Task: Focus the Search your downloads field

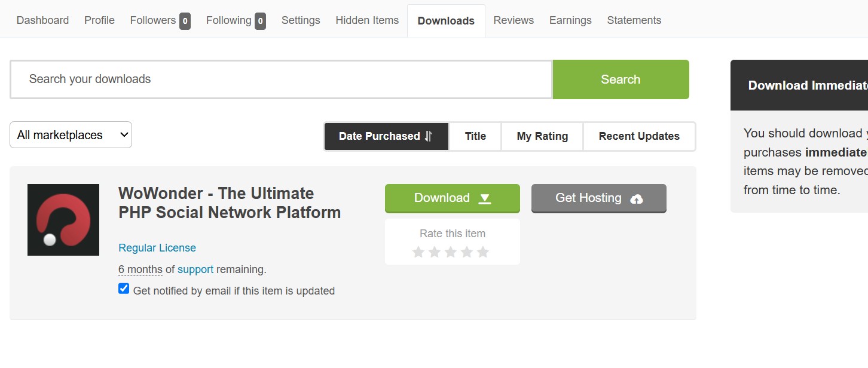Action: coord(281,79)
